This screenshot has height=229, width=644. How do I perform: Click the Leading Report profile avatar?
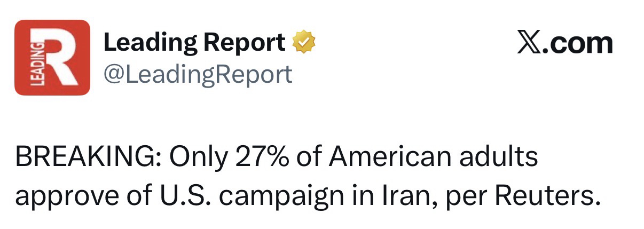point(52,58)
